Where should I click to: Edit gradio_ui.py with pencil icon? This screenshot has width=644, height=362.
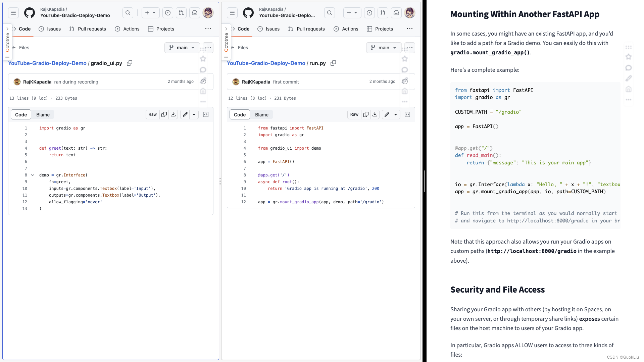click(x=185, y=114)
